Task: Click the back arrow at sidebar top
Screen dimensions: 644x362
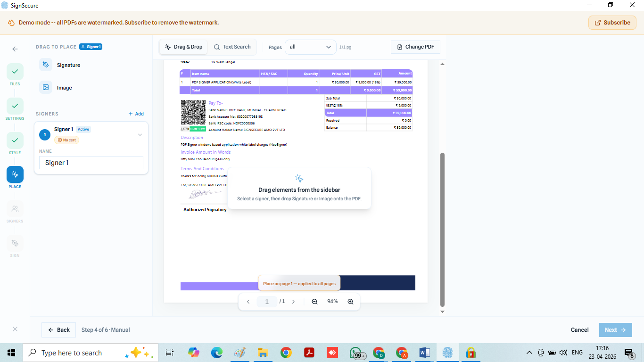Action: [x=15, y=49]
